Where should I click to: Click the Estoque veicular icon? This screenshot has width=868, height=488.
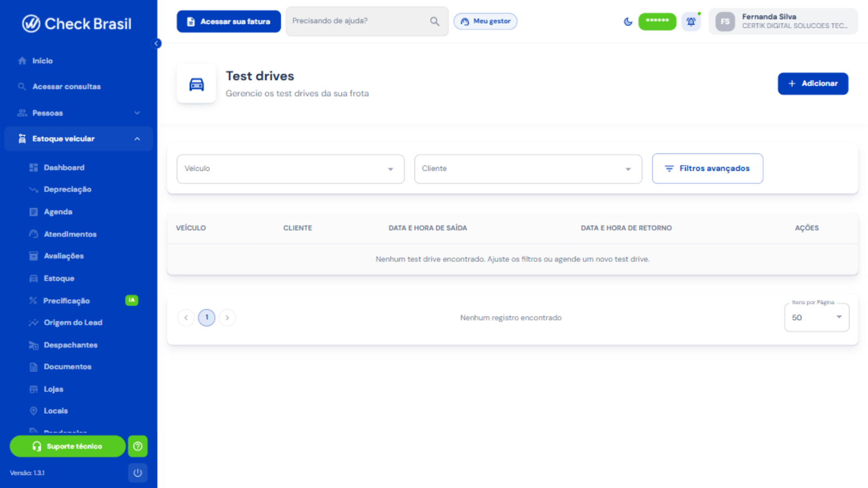tap(22, 139)
